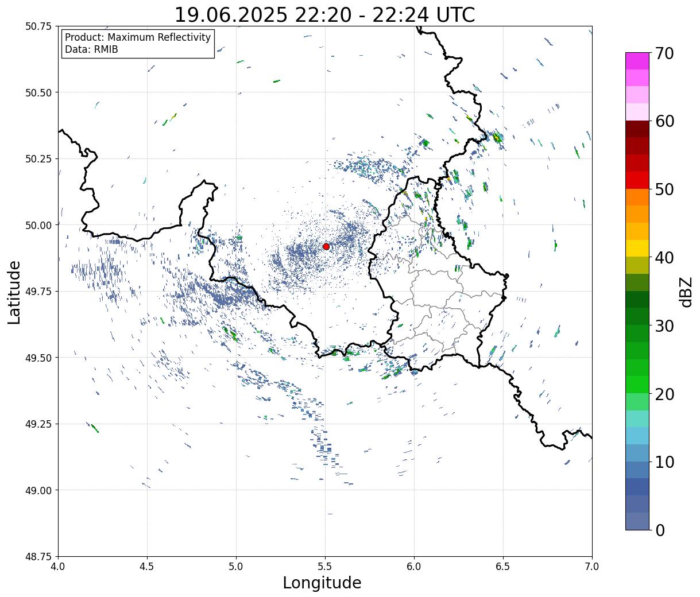The image size is (700, 597).
Task: Click the longitude tick label 5.0
Action: [x=236, y=567]
